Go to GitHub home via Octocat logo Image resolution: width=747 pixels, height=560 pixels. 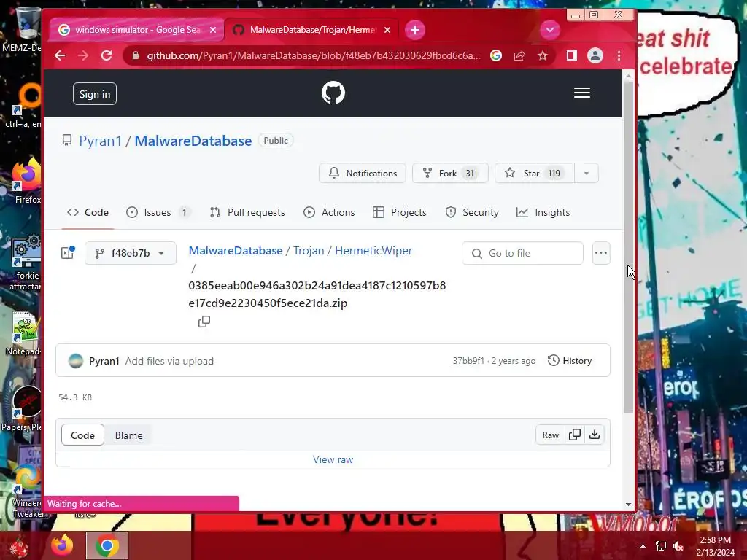coord(333,93)
